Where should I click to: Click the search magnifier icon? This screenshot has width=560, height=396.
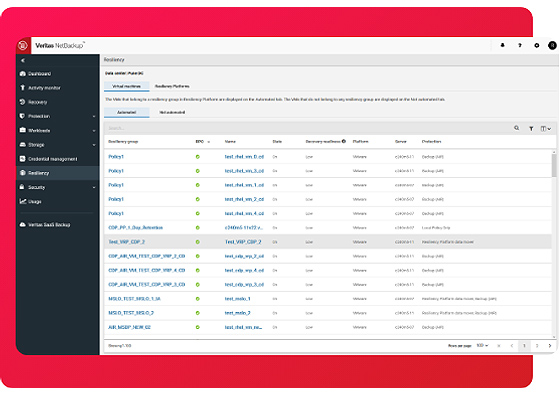(516, 128)
